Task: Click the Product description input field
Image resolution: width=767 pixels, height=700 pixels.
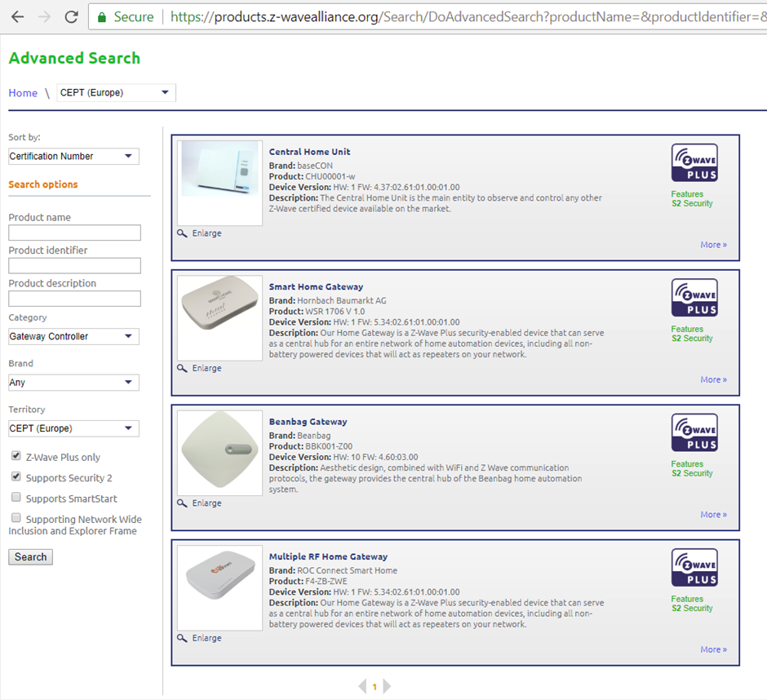Action: pyautogui.click(x=74, y=299)
